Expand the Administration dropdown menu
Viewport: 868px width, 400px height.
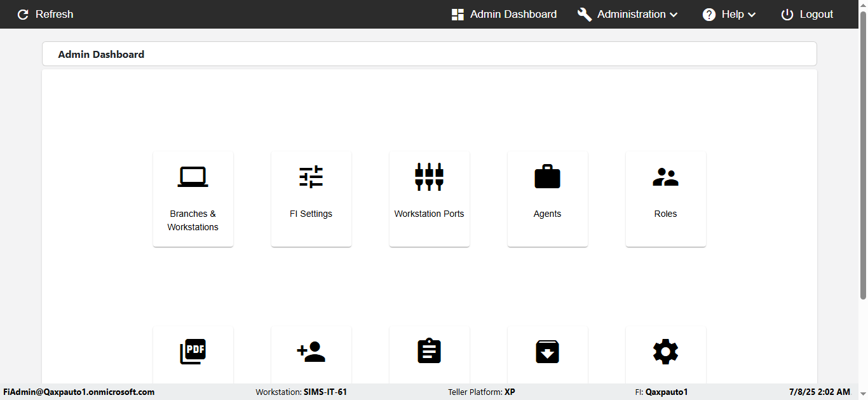pyautogui.click(x=628, y=14)
